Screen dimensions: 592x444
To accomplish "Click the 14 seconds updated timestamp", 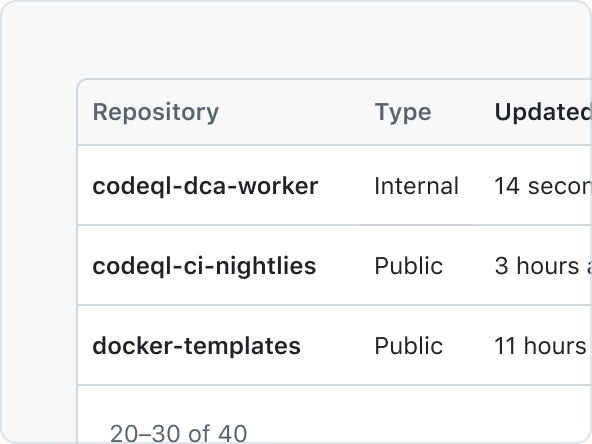I will pyautogui.click(x=543, y=186).
